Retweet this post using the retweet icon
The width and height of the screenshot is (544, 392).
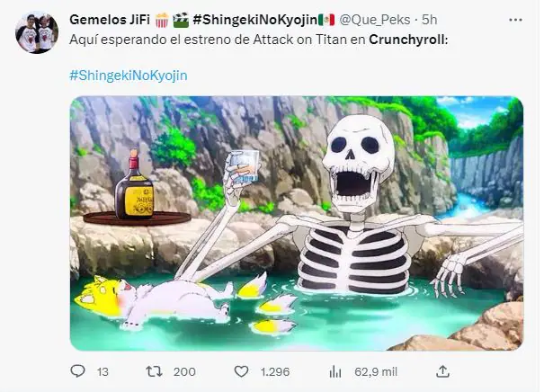point(155,371)
